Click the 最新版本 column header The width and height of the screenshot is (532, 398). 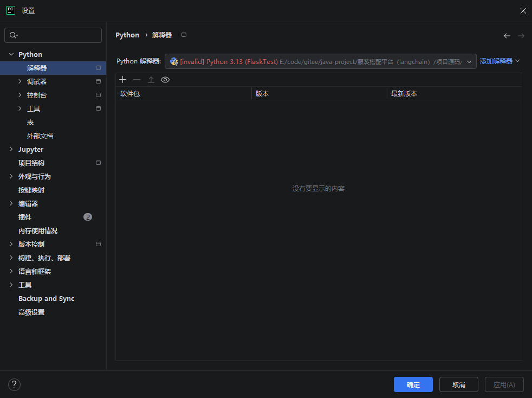pyautogui.click(x=455, y=93)
